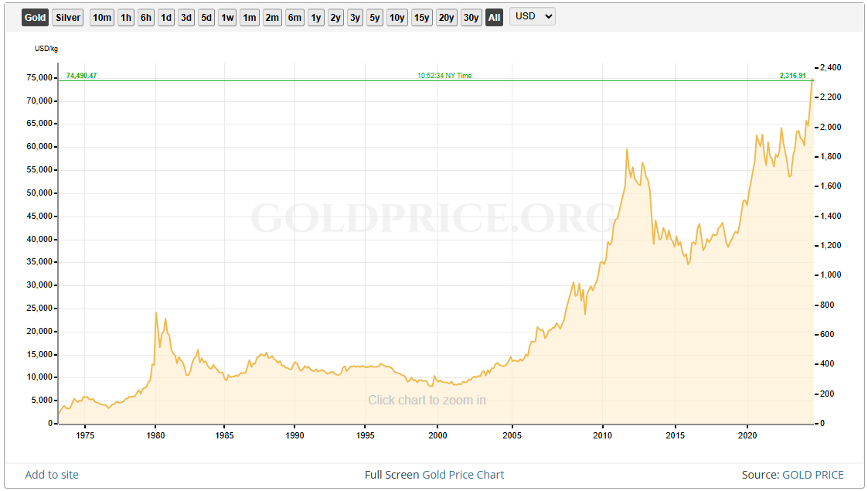The width and height of the screenshot is (868, 491).
Task: Select the 1w timeframe button
Action: coord(226,16)
